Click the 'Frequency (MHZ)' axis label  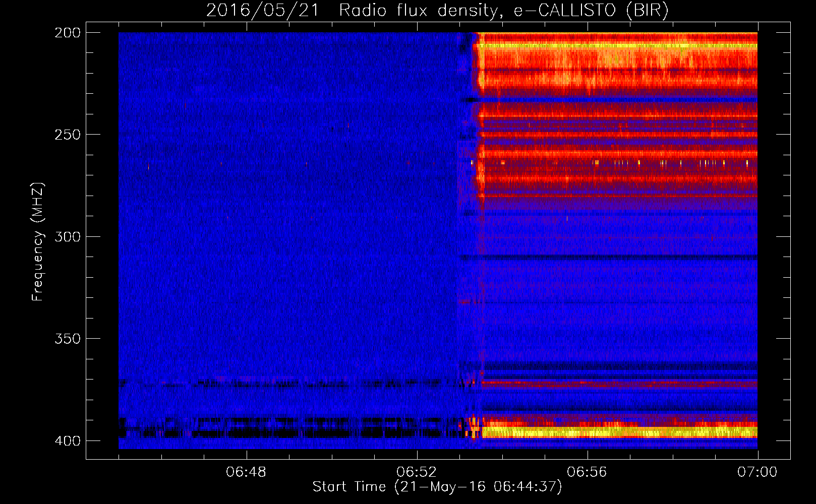38,241
